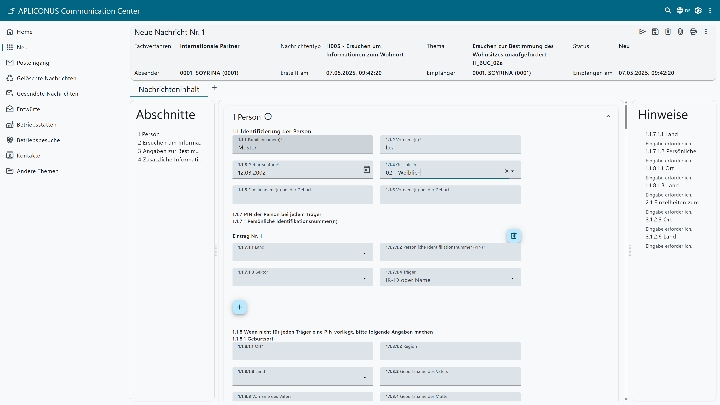Click the send message icon
This screenshot has height=405, width=720.
[642, 32]
